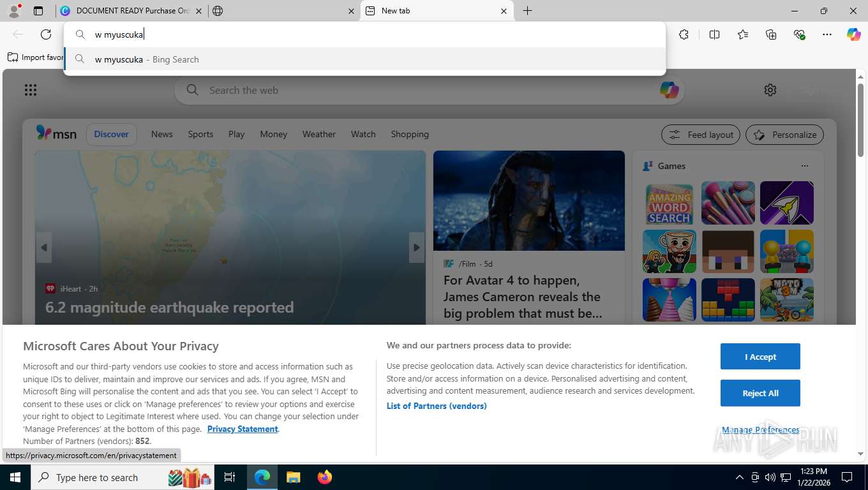Image resolution: width=868 pixels, height=490 pixels.
Task: Click the Reject All button
Action: 760,393
